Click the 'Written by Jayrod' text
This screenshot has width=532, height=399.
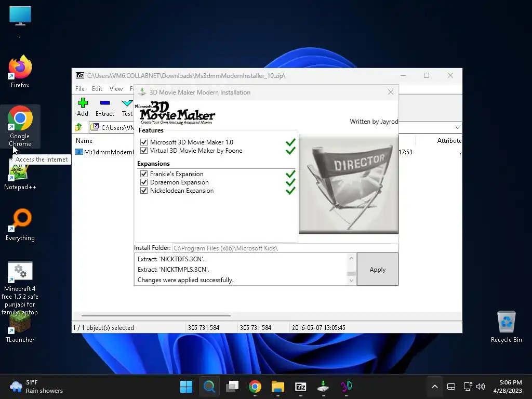pyautogui.click(x=374, y=122)
